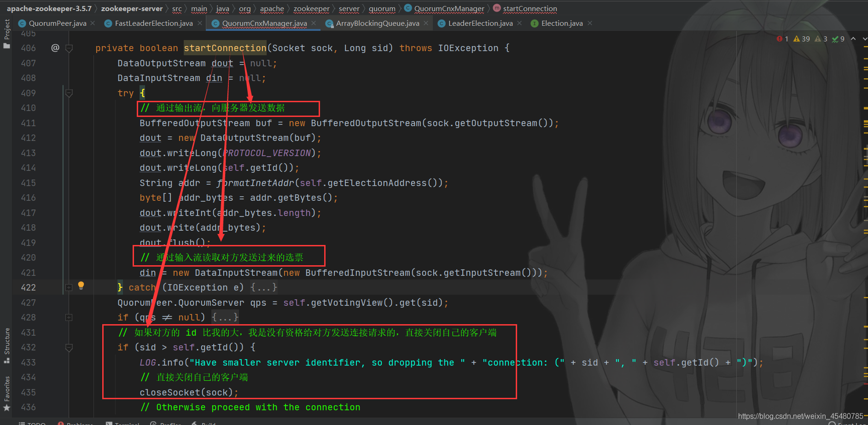
Task: Go to next highlighted error arrow
Action: point(864,39)
